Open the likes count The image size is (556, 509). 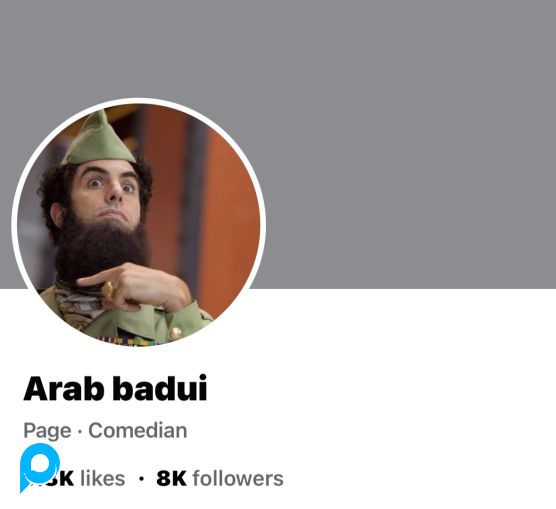pyautogui.click(x=74, y=478)
